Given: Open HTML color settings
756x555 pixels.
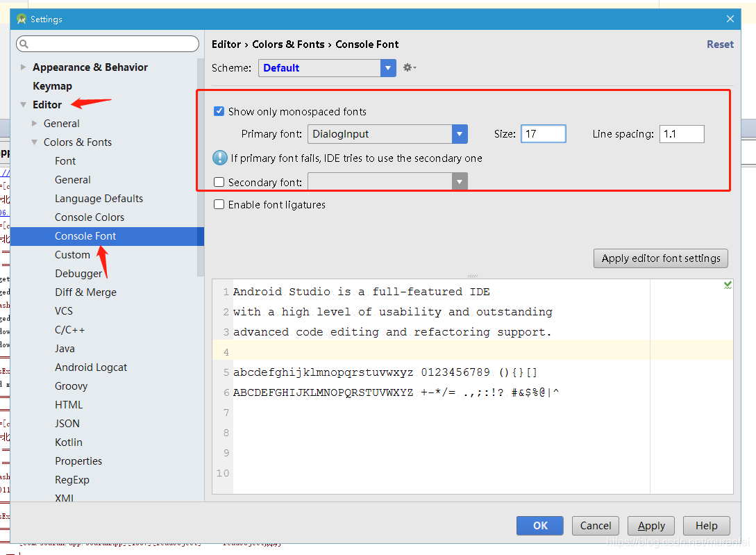Looking at the screenshot, I should coord(69,405).
